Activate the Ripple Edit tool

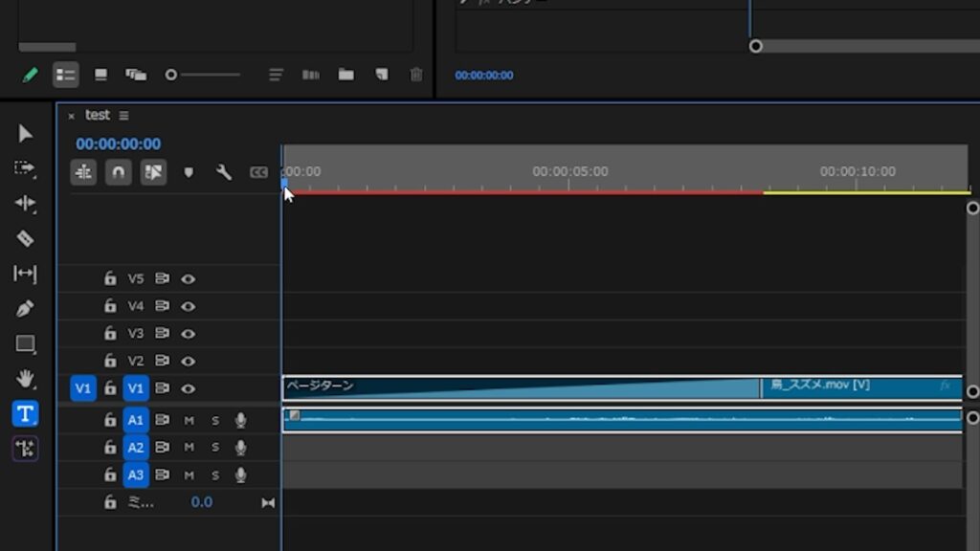pyautogui.click(x=25, y=203)
